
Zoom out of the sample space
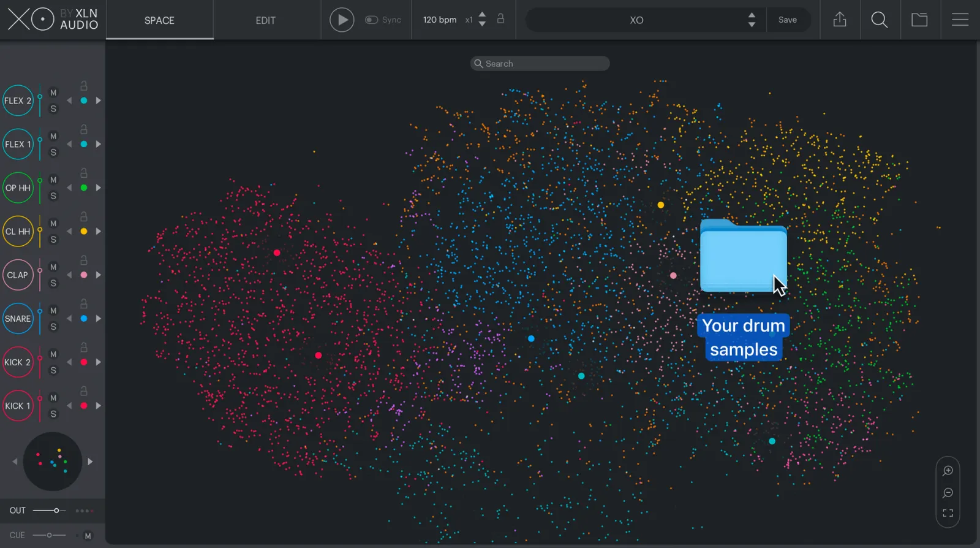pyautogui.click(x=948, y=493)
